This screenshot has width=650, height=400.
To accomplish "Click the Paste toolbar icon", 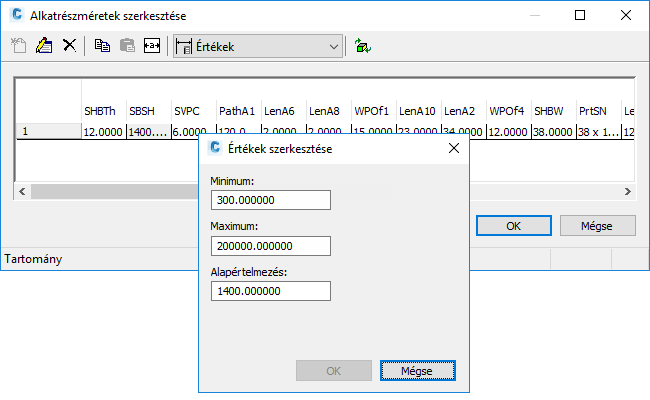I will 127,46.
